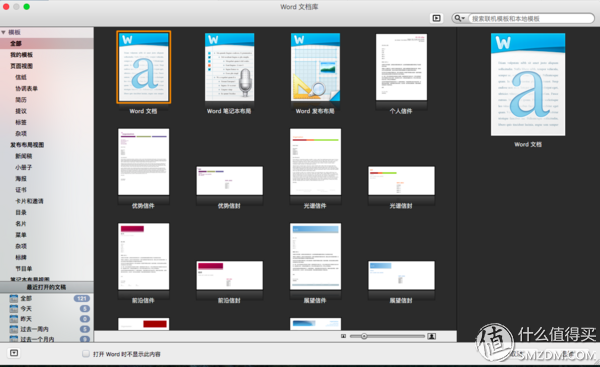Image resolution: width=600 pixels, height=367 pixels.
Task: Select the 页面视图 category
Action: coord(21,66)
